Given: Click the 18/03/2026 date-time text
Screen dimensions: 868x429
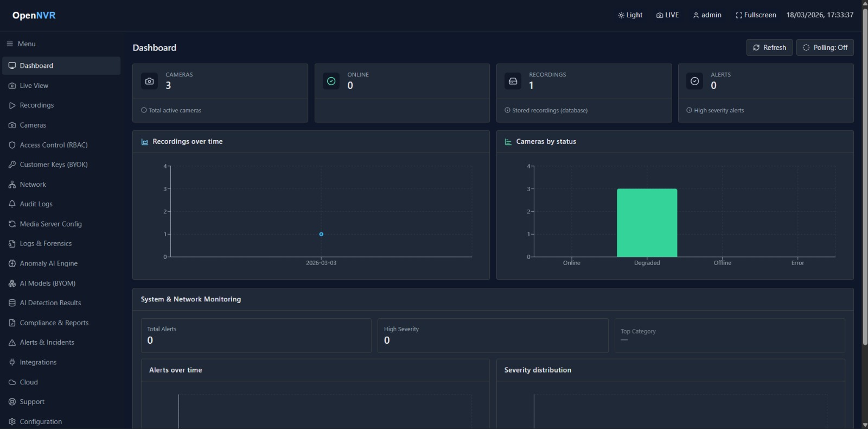Looking at the screenshot, I should 820,15.
